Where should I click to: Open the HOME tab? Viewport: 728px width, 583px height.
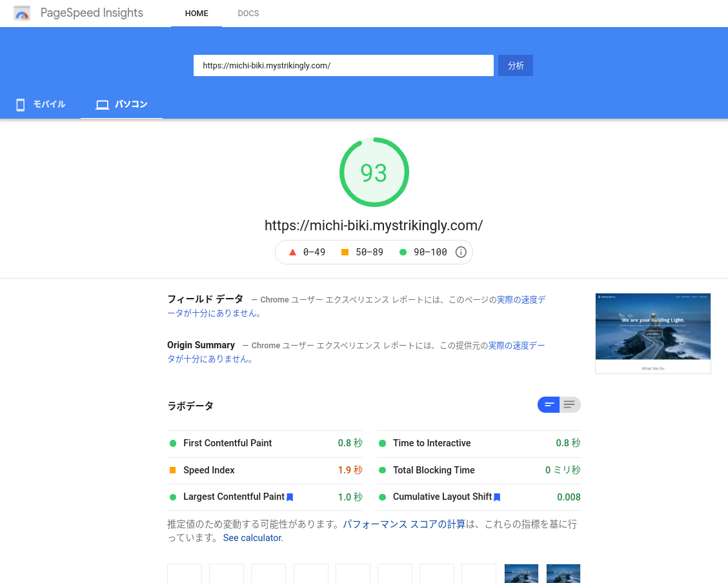pos(196,14)
